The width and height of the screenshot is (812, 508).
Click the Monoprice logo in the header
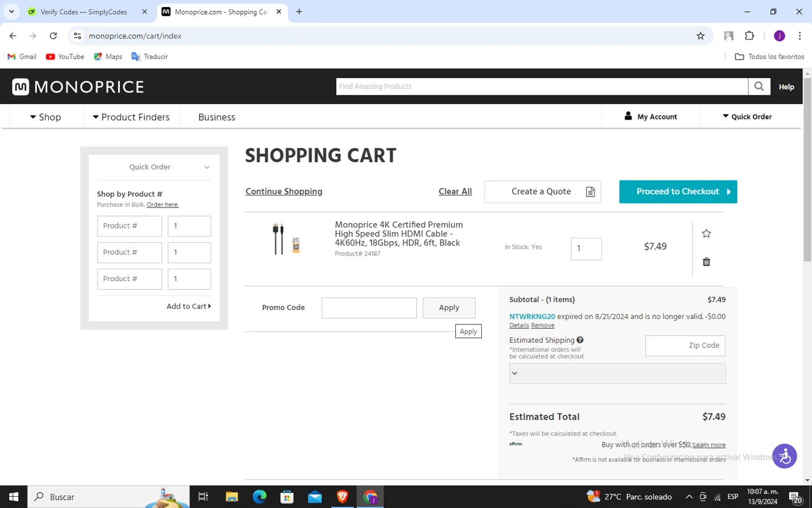click(x=78, y=87)
